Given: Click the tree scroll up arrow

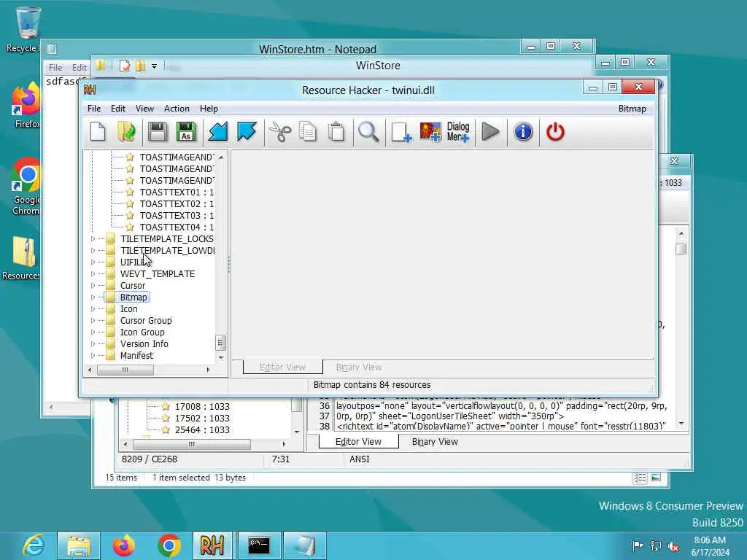Looking at the screenshot, I should coord(221,157).
